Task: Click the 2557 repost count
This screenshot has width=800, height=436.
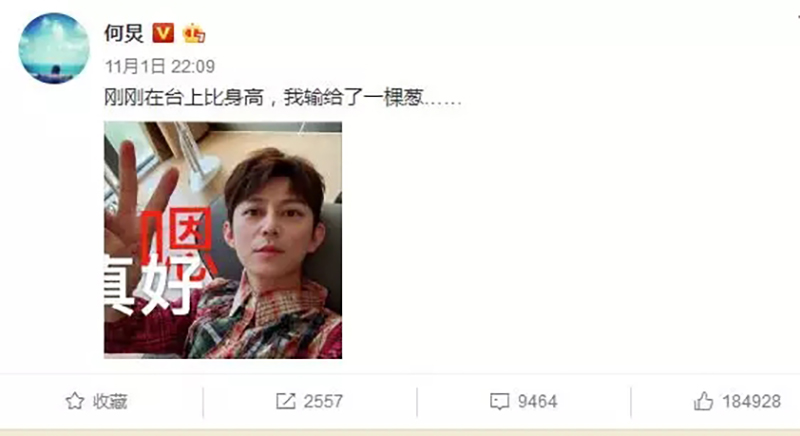Action: tap(323, 402)
